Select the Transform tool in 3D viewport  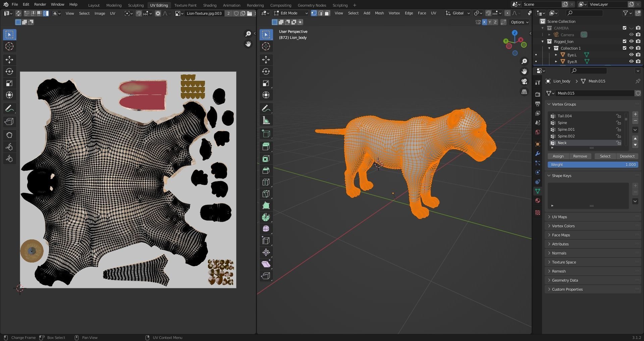click(266, 95)
